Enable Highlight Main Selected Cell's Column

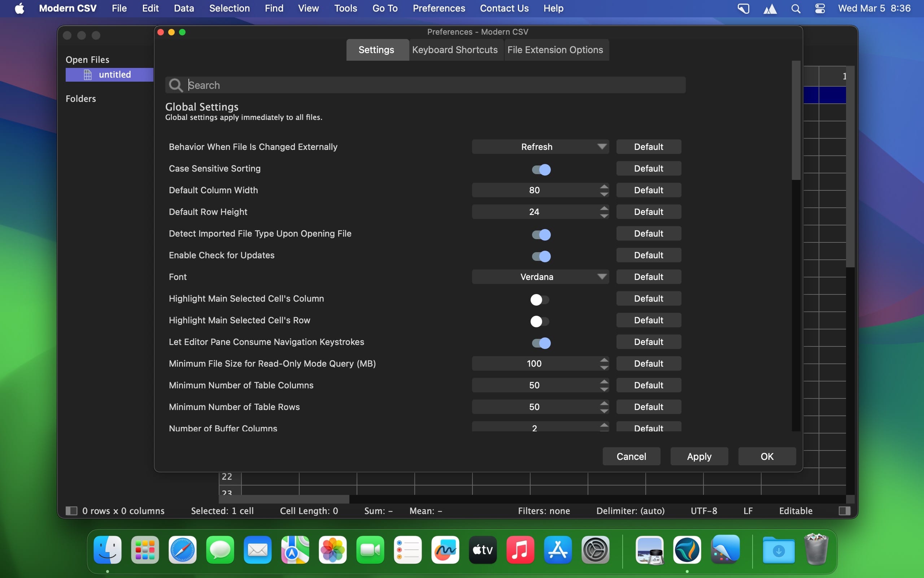click(x=540, y=299)
